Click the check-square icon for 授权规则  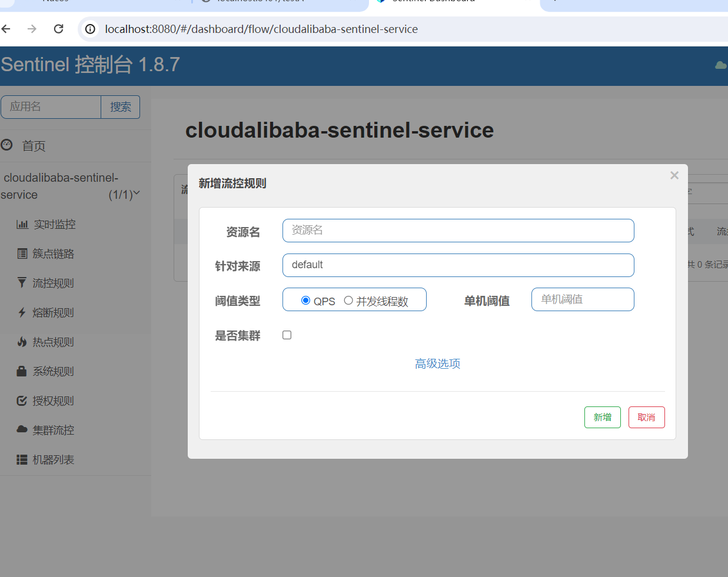22,401
